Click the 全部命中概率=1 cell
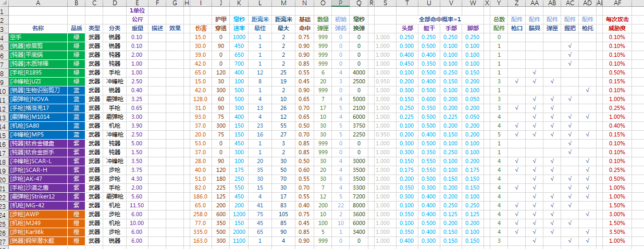Viewport: 644px width, 249px height. point(440,19)
